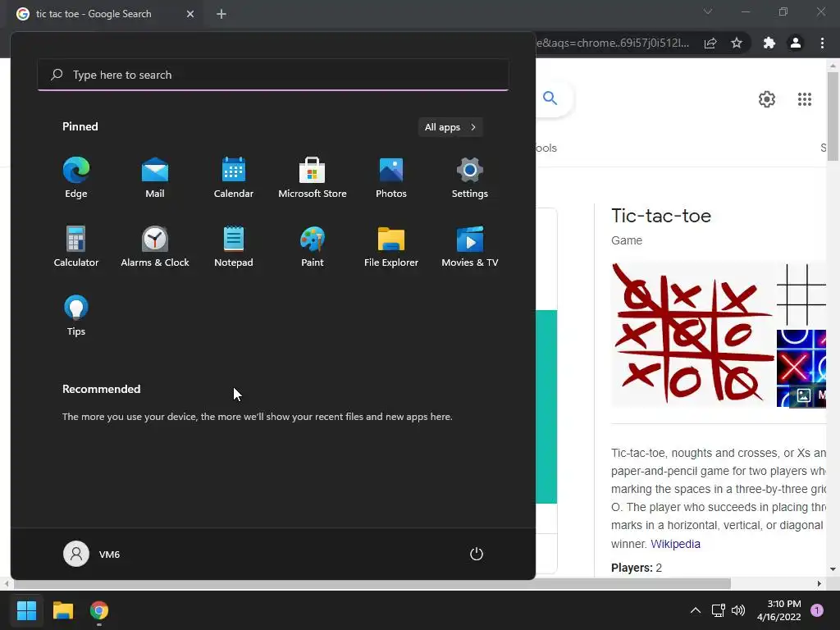Viewport: 840px width, 630px height.
Task: Click the Tic-tac-toe panel heading
Action: [661, 216]
